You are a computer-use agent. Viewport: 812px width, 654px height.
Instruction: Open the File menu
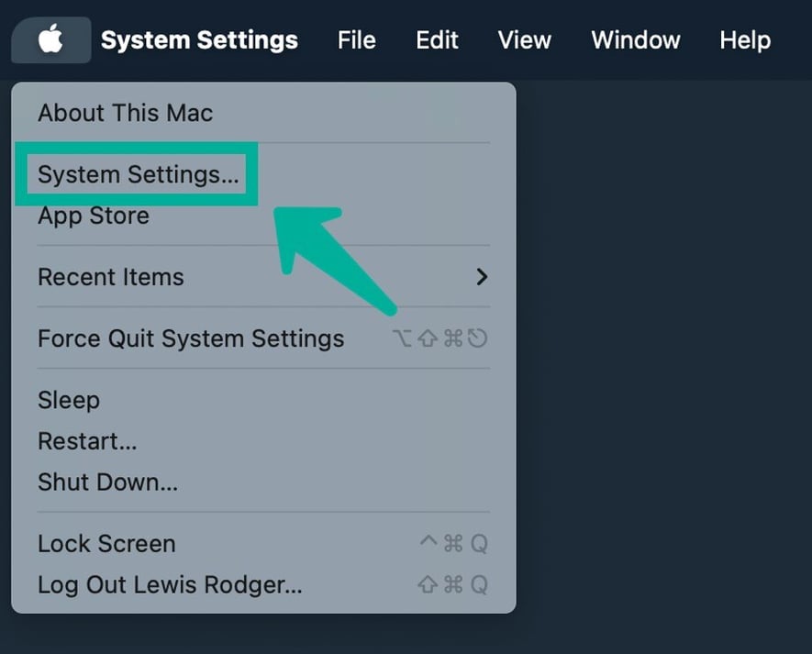tap(356, 39)
